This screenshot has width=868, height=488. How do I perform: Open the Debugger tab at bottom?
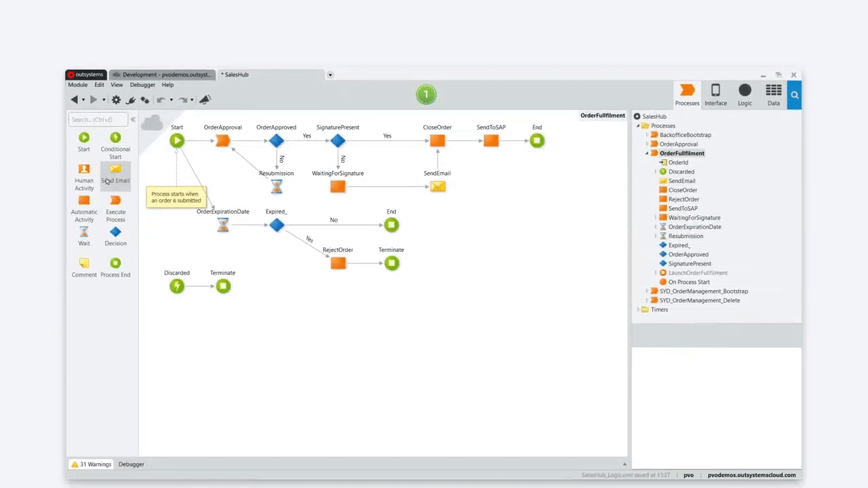(x=131, y=464)
